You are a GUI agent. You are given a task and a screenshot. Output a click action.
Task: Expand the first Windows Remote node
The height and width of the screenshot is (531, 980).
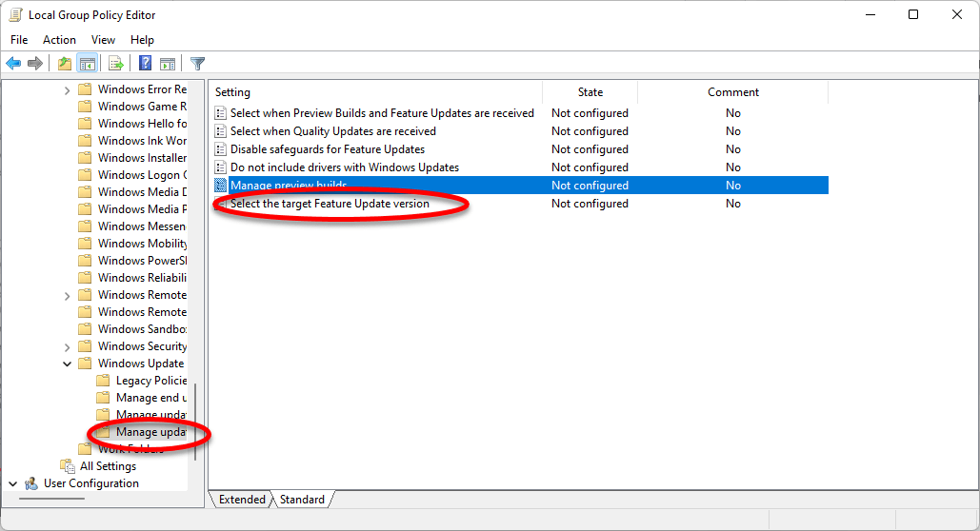(x=67, y=296)
